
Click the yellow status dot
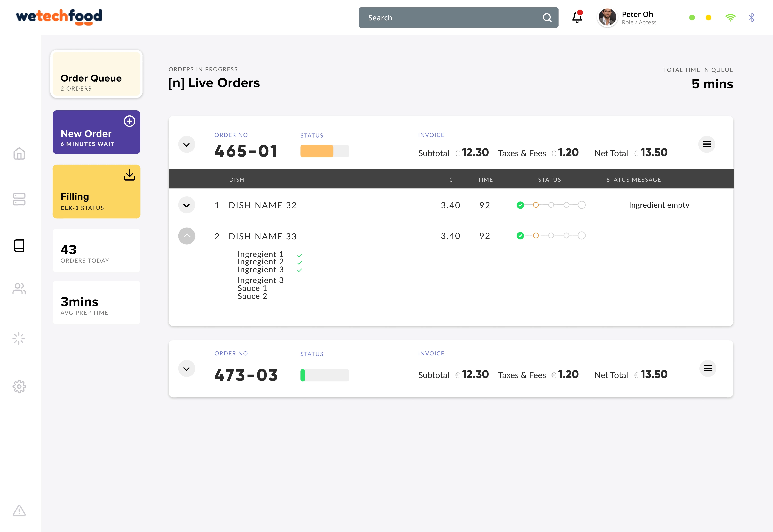tap(709, 17)
